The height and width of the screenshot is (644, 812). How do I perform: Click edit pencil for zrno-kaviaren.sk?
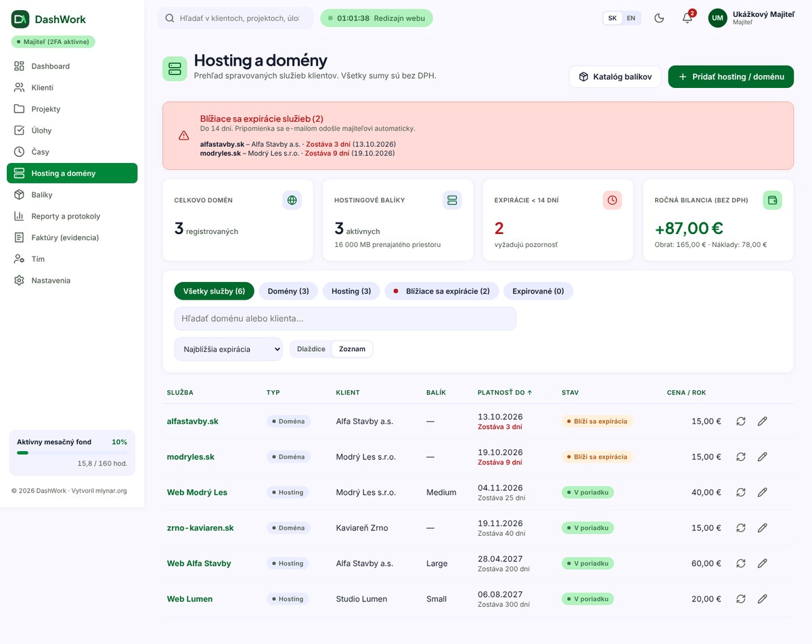763,528
